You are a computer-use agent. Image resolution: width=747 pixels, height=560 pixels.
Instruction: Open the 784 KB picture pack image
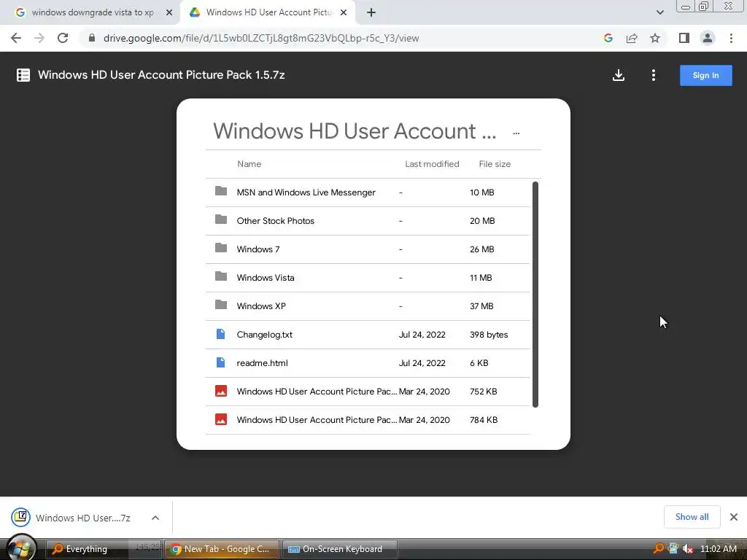[x=368, y=419]
